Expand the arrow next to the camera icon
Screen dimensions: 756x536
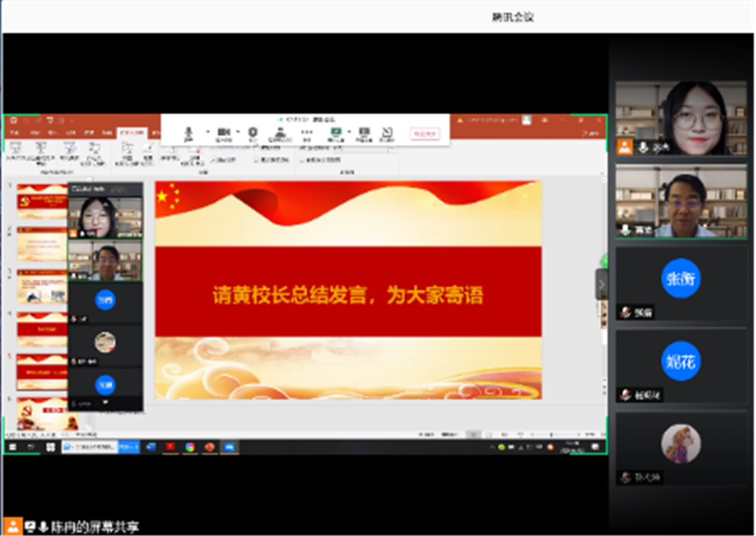pyautogui.click(x=237, y=132)
